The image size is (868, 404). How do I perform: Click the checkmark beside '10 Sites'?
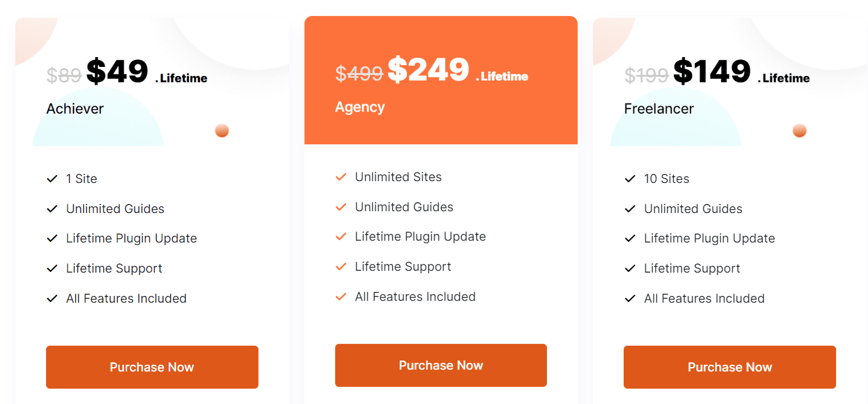(x=630, y=179)
